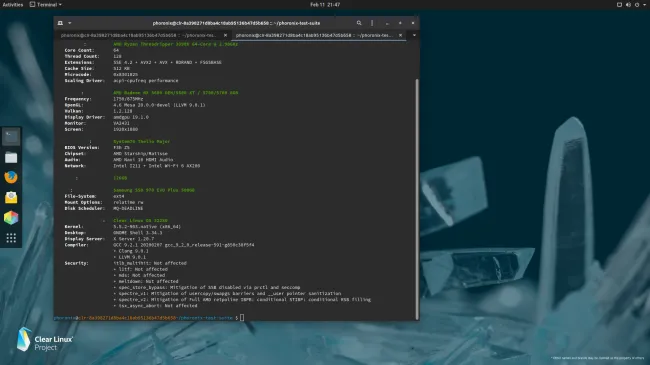Open the Terminal app menu in top bar
Screen dimensions: 650x365
pos(46,5)
